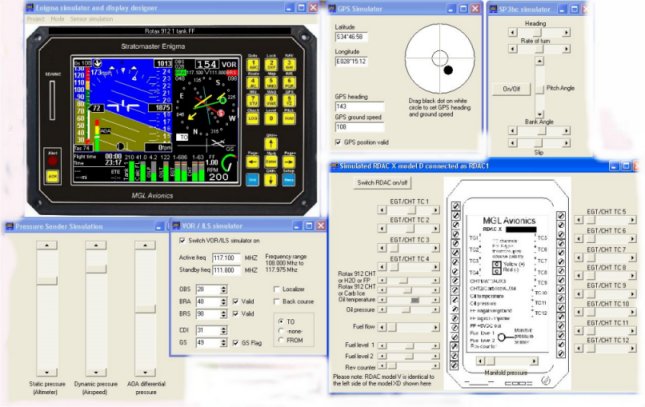This screenshot has height=407, width=645.
Task: Toggle GS Flag checkbox
Action: (x=235, y=342)
